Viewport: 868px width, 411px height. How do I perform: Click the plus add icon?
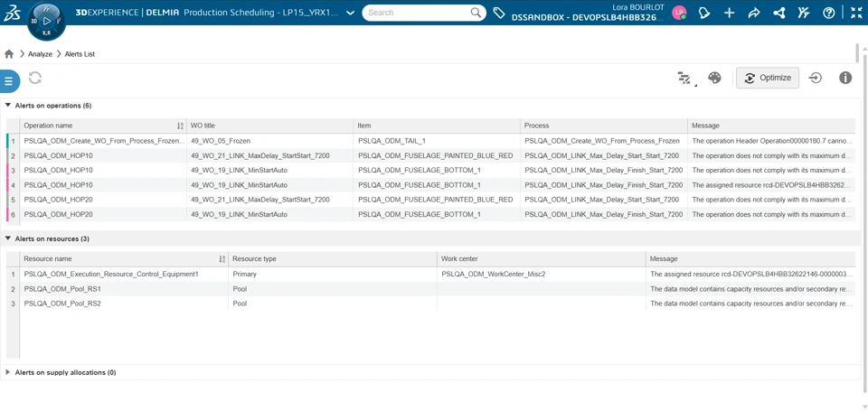(729, 13)
